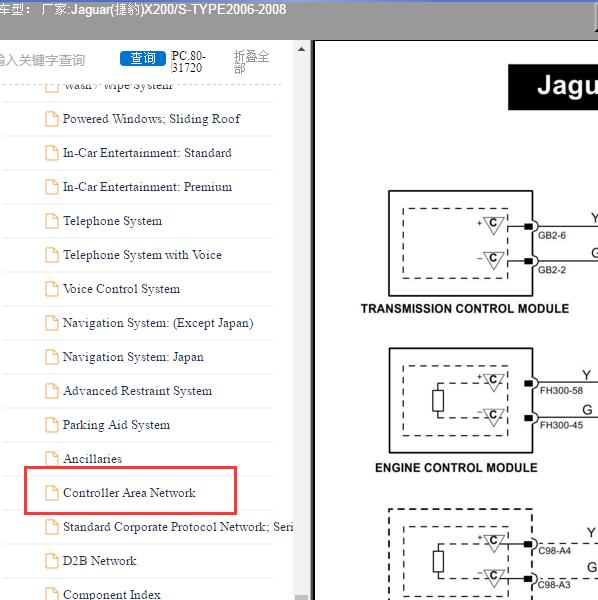Select Telephone System with Voice entry
The image size is (598, 600).
142,255
